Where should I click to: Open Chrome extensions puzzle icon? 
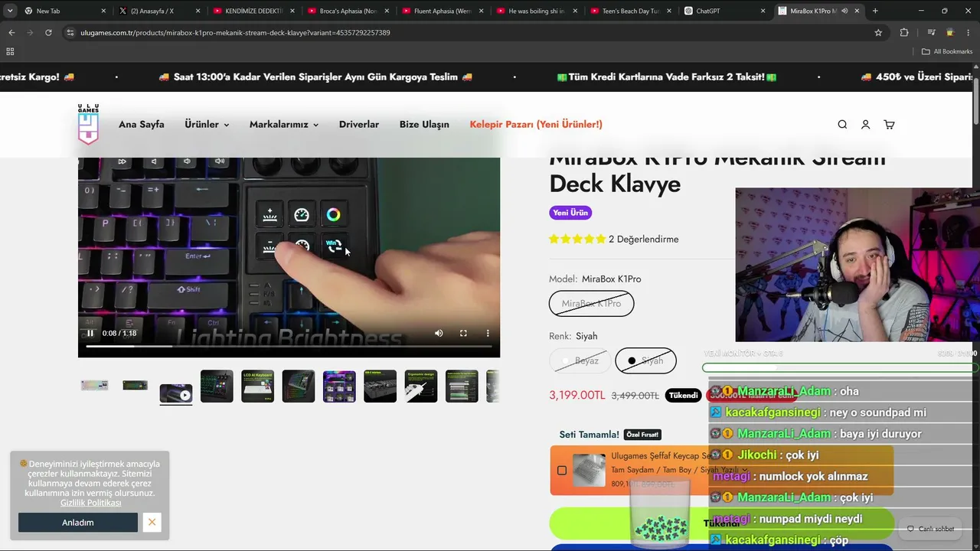904,33
